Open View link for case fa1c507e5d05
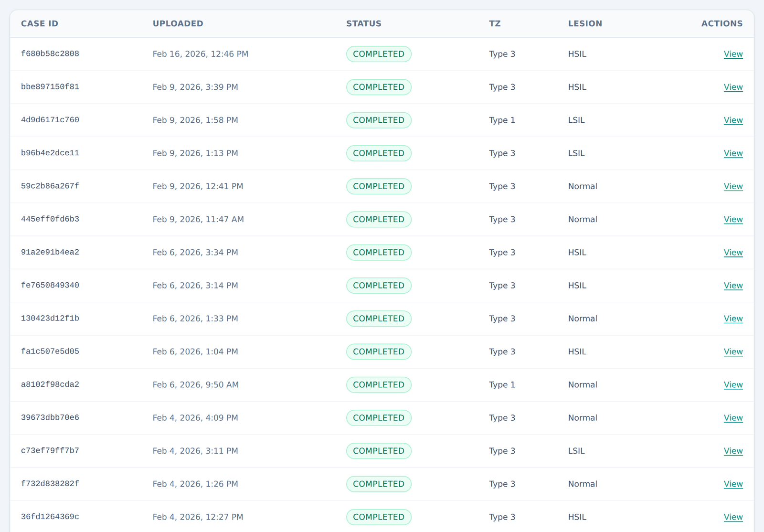764x532 pixels. [x=733, y=351]
